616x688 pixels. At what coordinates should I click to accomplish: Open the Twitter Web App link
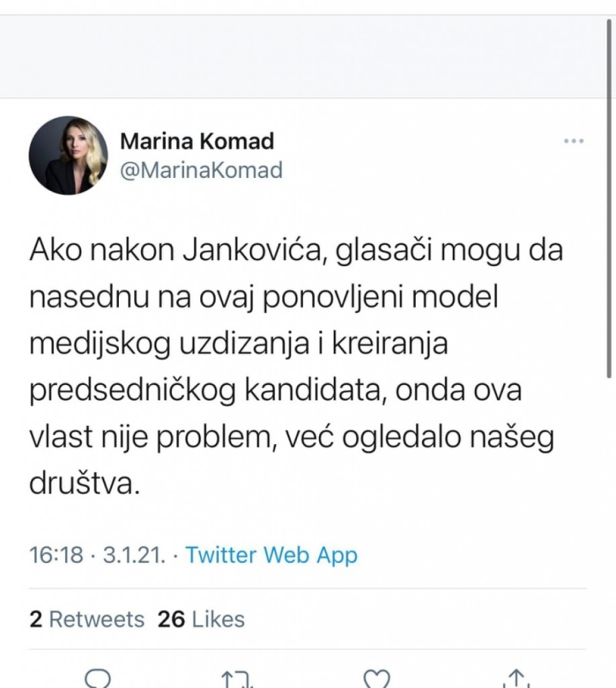tap(271, 555)
